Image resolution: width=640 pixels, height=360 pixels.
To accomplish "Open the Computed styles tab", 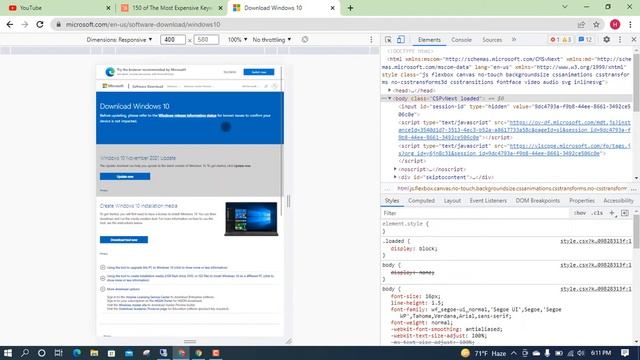I will pyautogui.click(x=421, y=201).
